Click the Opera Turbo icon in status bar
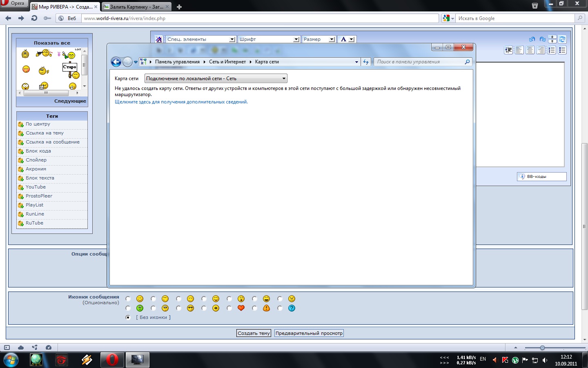The image size is (588, 368). [x=49, y=348]
